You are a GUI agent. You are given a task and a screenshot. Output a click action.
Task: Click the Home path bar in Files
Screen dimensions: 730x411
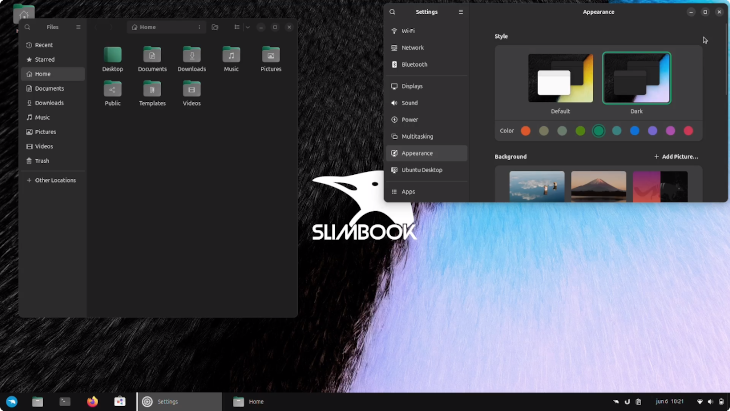[x=166, y=27]
